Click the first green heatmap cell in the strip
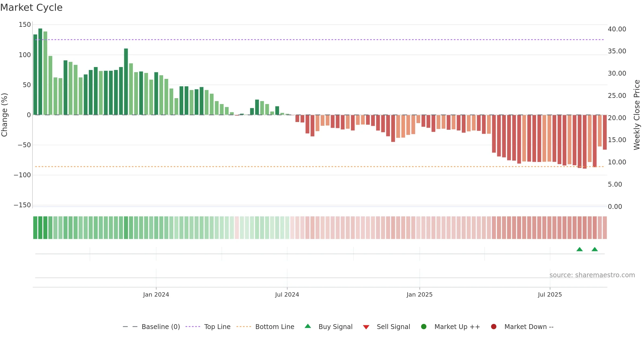Image resolution: width=644 pixels, height=362 pixels. (x=35, y=228)
